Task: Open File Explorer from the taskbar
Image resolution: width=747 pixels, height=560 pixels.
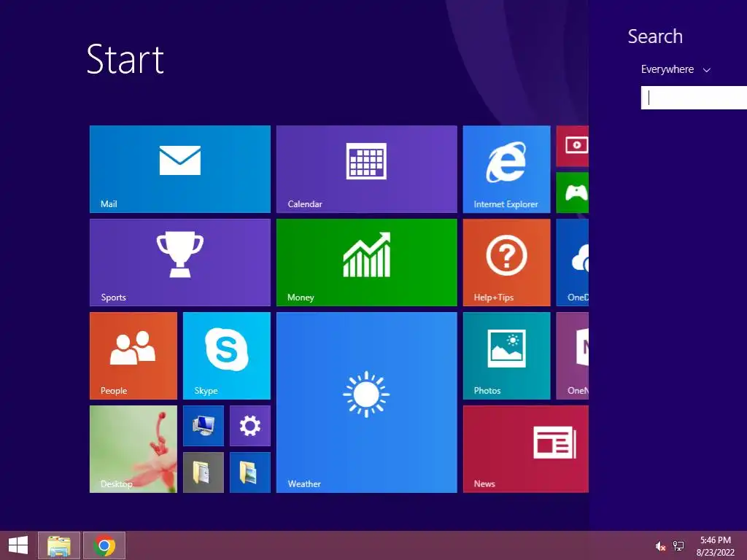Action: [59, 545]
